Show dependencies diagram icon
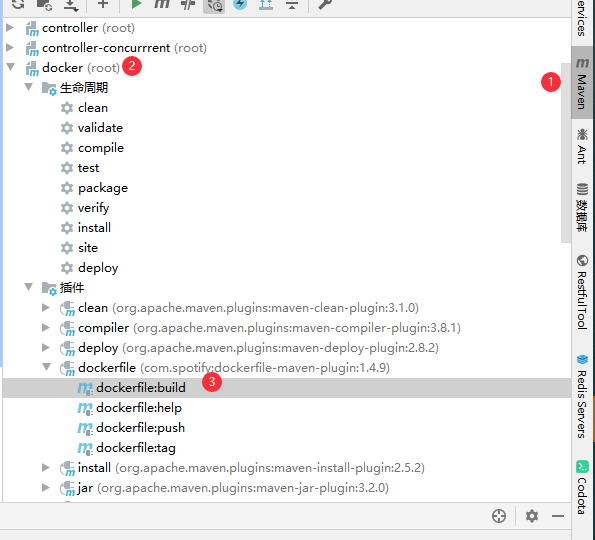 tap(266, 4)
